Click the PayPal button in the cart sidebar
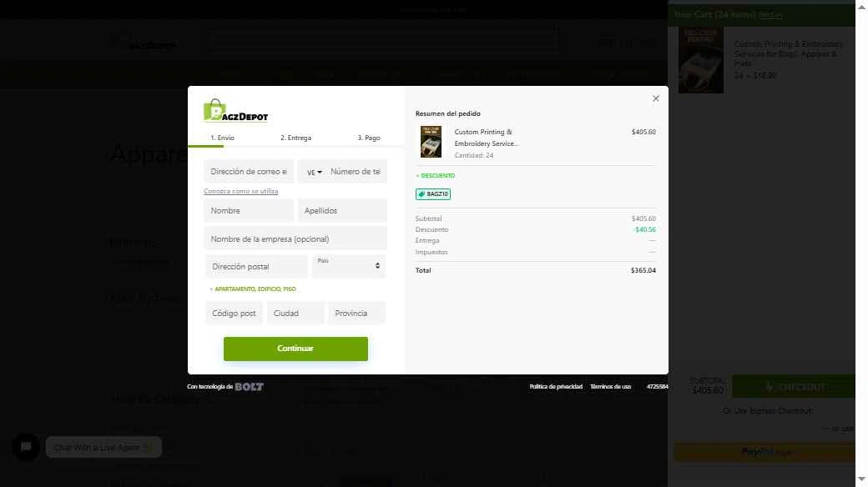 (x=765, y=452)
